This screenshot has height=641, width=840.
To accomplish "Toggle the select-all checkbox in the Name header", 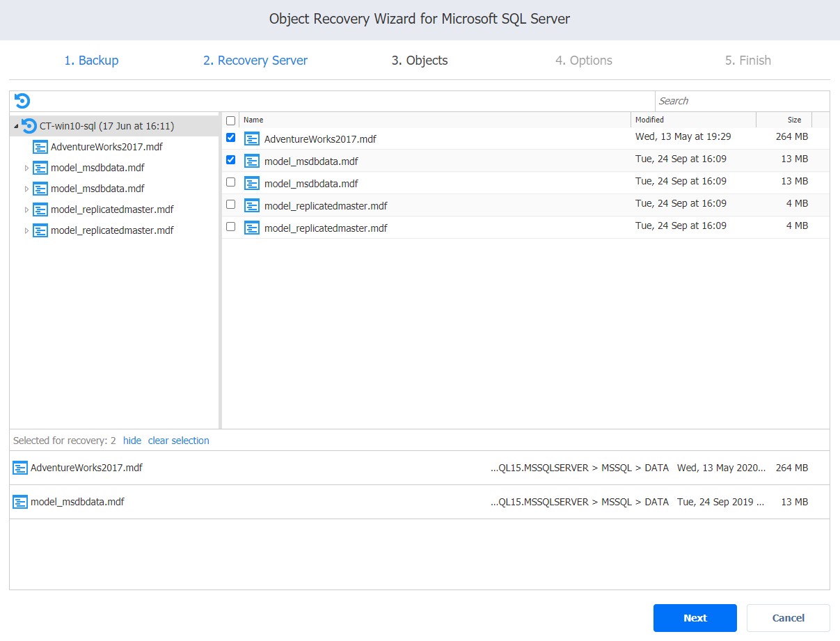I will [x=231, y=120].
